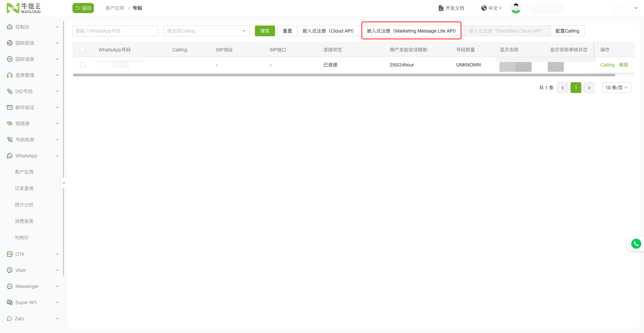Click the NXCLOUD logo
644x333 pixels.
[23, 8]
